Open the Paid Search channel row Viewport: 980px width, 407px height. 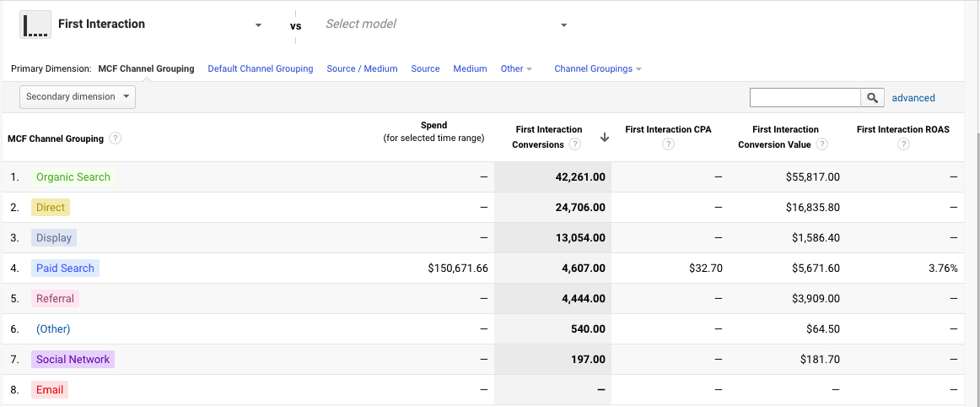(x=65, y=269)
